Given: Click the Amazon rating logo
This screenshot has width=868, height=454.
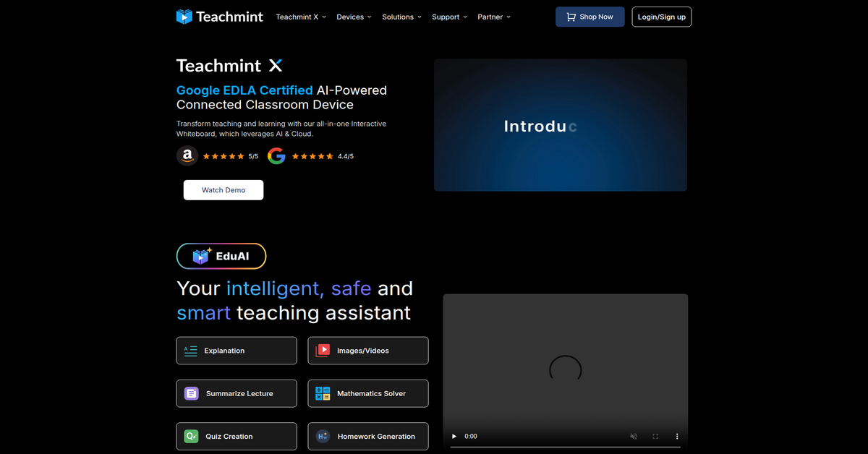Looking at the screenshot, I should [187, 155].
